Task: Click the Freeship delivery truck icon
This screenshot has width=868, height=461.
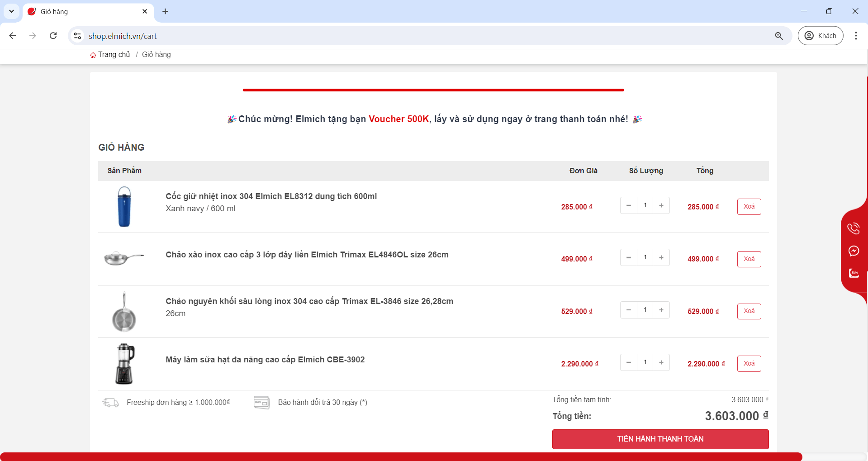Action: pos(110,403)
